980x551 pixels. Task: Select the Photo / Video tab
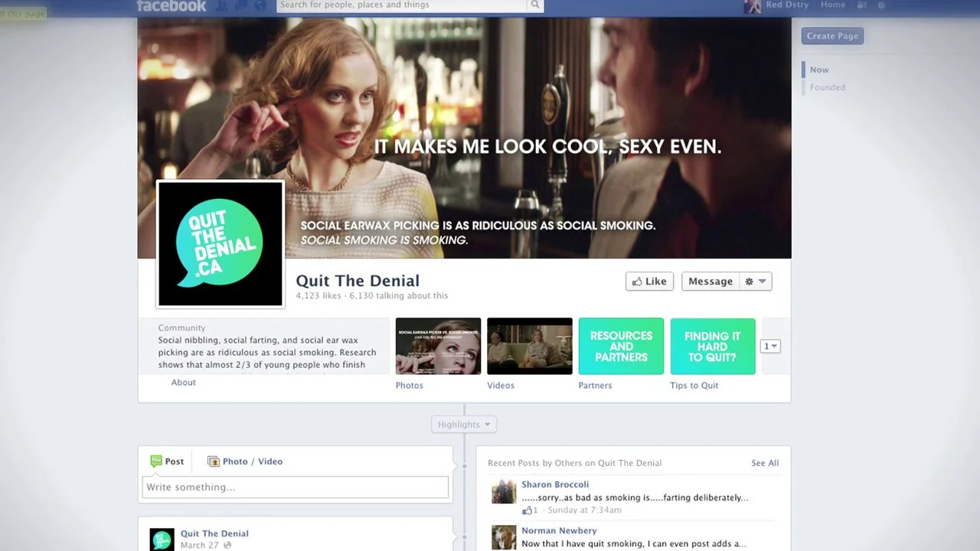pos(245,461)
